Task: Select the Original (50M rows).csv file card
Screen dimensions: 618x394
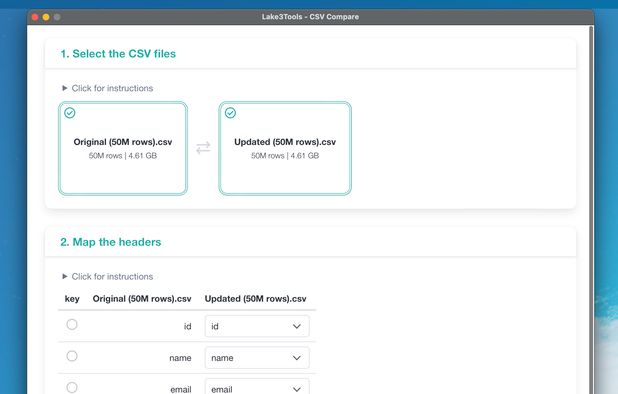Action: click(123, 148)
